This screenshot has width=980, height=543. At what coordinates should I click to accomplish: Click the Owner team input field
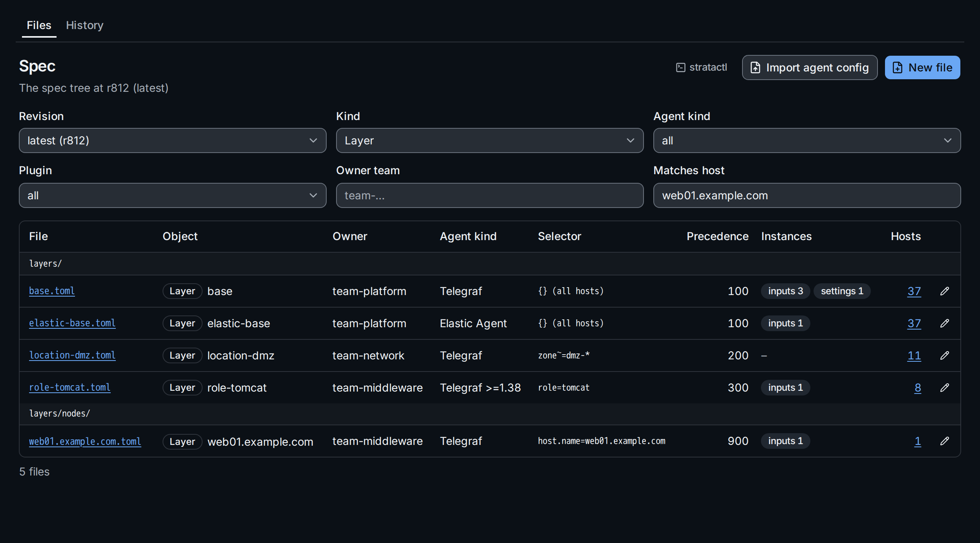tap(490, 195)
